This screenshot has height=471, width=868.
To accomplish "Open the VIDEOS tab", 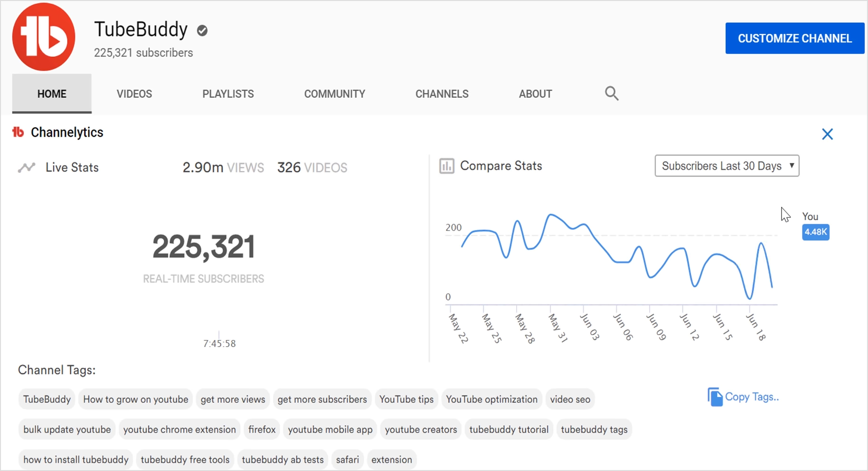I will [134, 94].
